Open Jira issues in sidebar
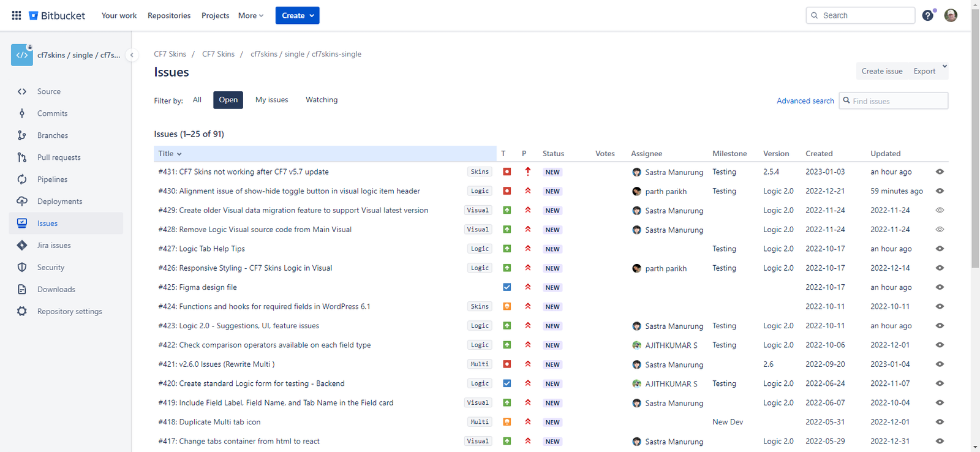980x452 pixels. tap(54, 246)
